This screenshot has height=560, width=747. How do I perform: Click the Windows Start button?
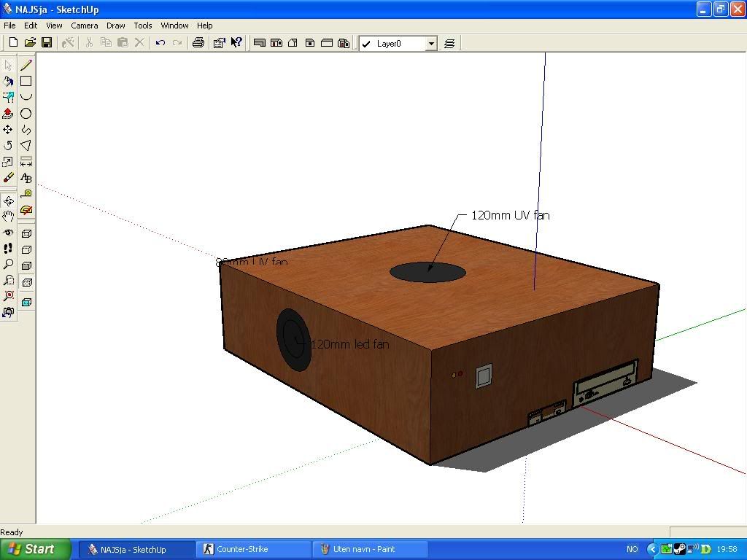36,549
